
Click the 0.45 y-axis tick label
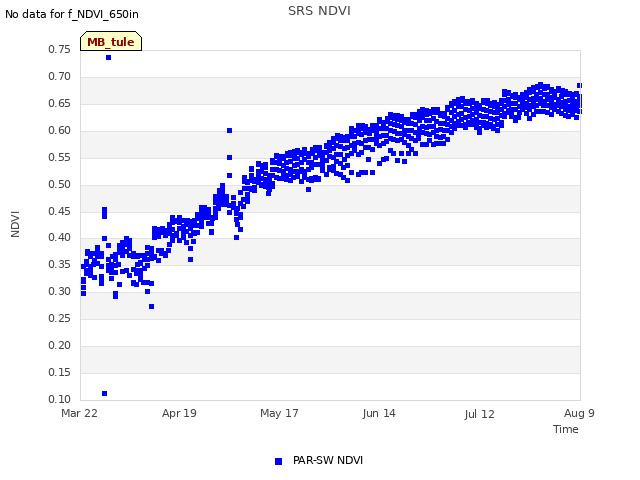click(60, 211)
